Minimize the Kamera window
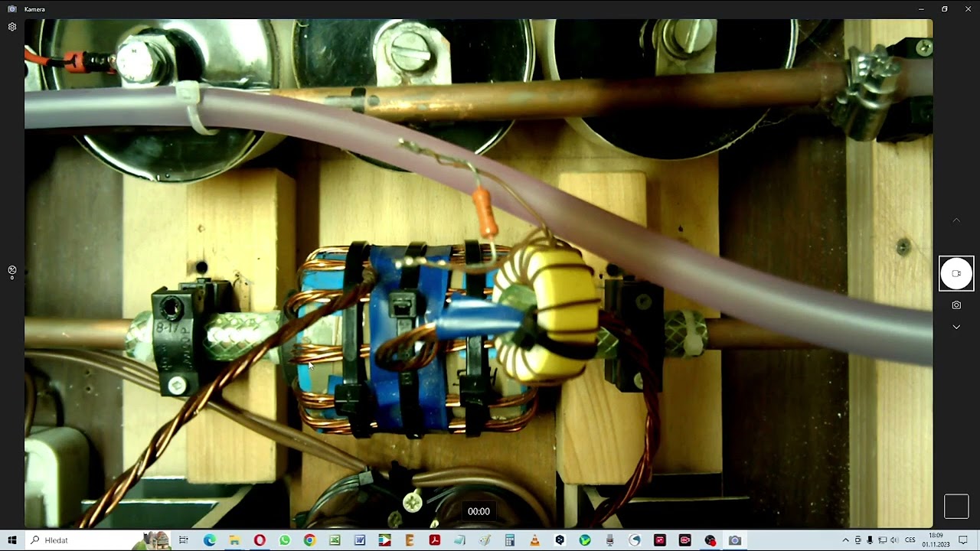 tap(921, 9)
